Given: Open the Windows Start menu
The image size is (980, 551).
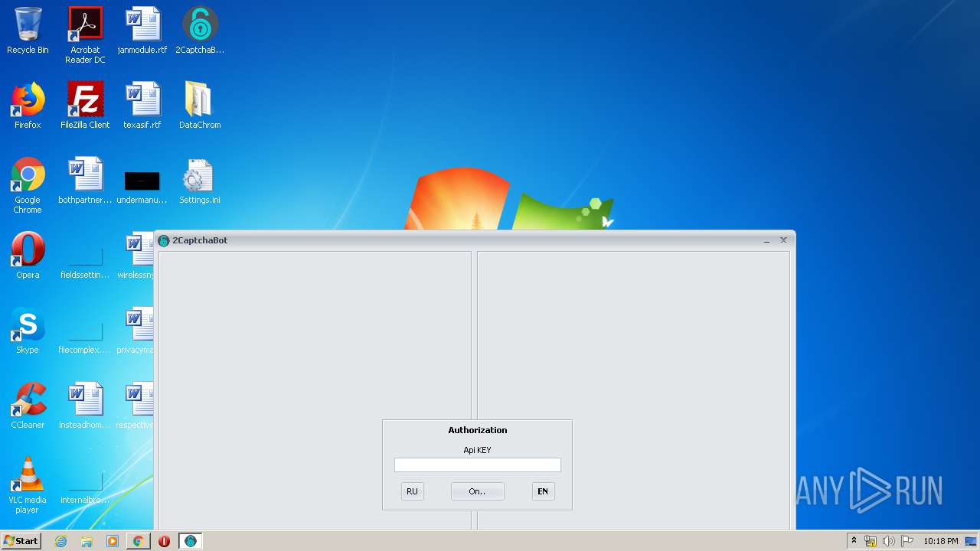Looking at the screenshot, I should (x=21, y=541).
